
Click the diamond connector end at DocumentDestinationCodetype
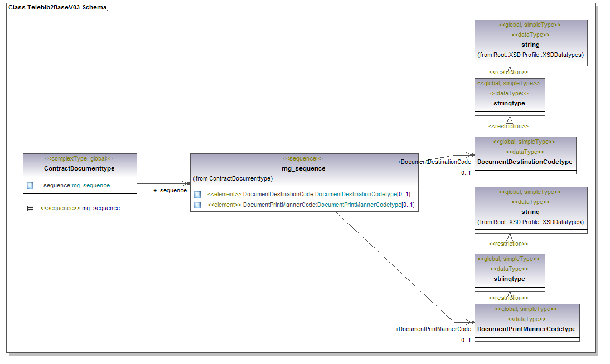click(x=472, y=155)
